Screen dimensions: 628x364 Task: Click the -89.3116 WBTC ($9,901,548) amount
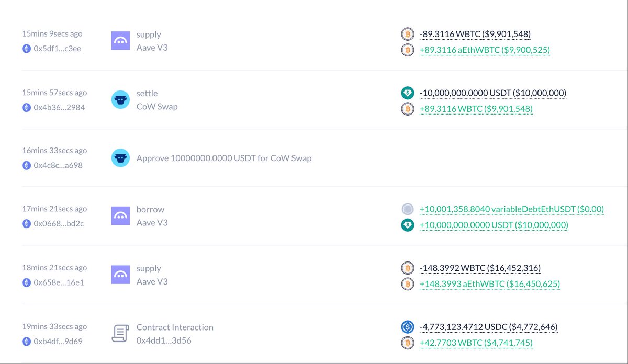tap(475, 34)
